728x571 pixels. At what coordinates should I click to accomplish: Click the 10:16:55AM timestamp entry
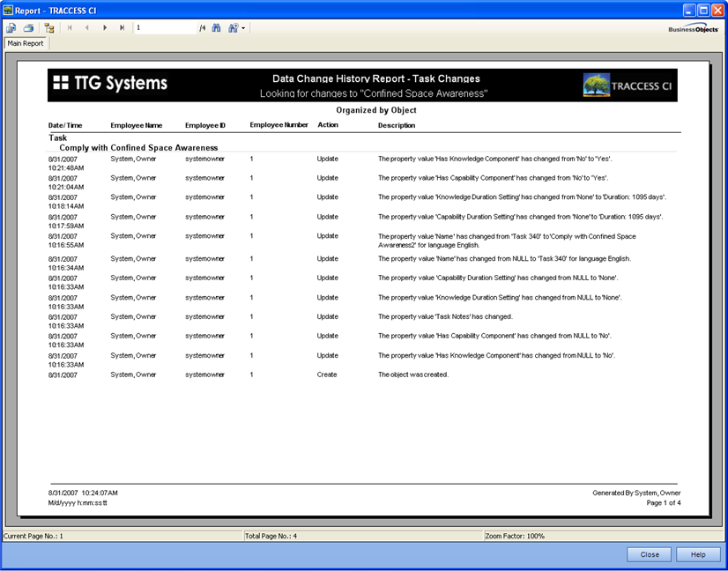[66, 245]
